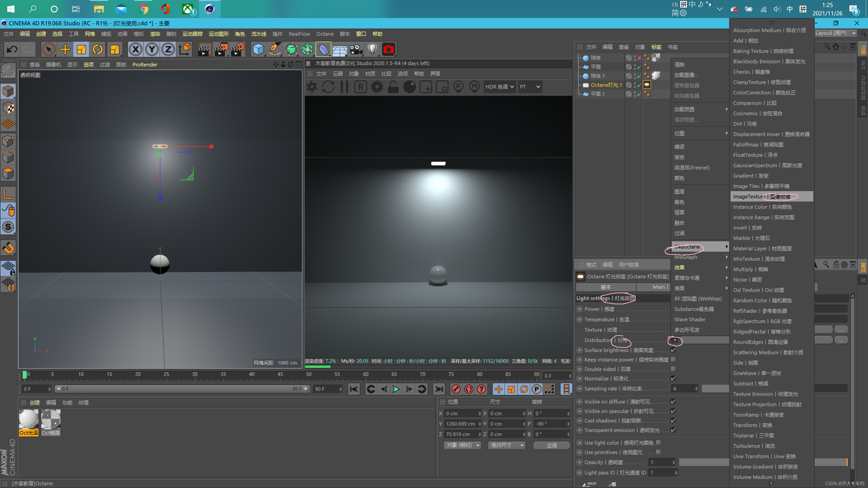Viewport: 868px width, 488px height.
Task: Click the Record Active Objects button
Action: point(456,389)
